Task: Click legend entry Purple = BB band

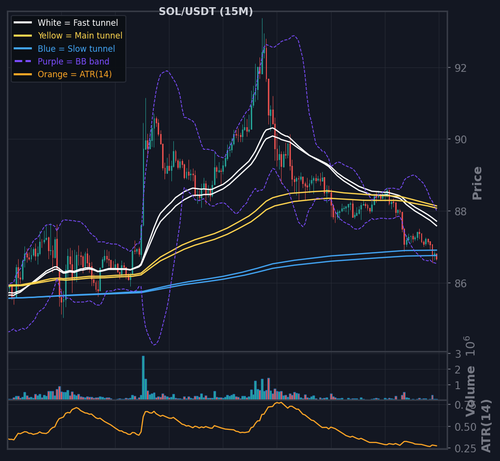Action: tap(73, 61)
